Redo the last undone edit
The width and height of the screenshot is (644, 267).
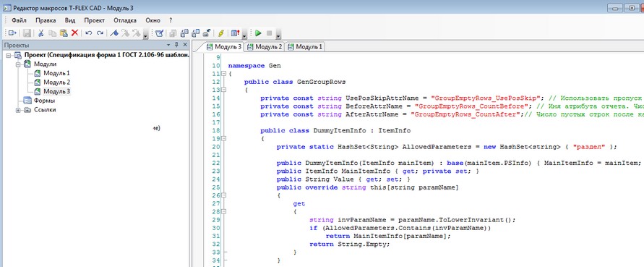[100, 33]
